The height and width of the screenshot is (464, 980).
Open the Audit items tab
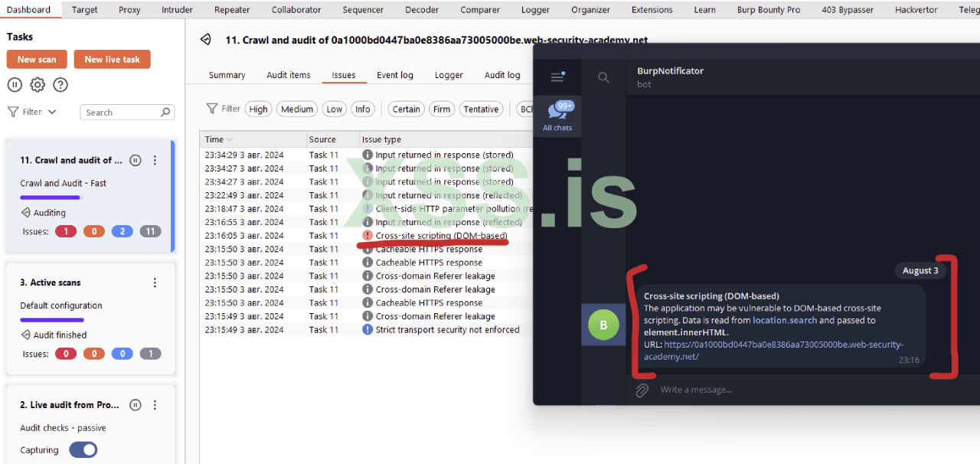[289, 75]
